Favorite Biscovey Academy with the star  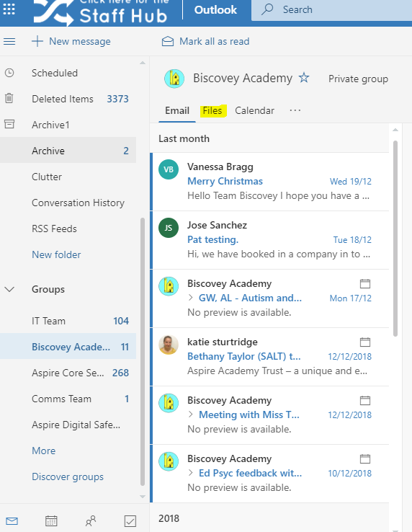point(304,78)
